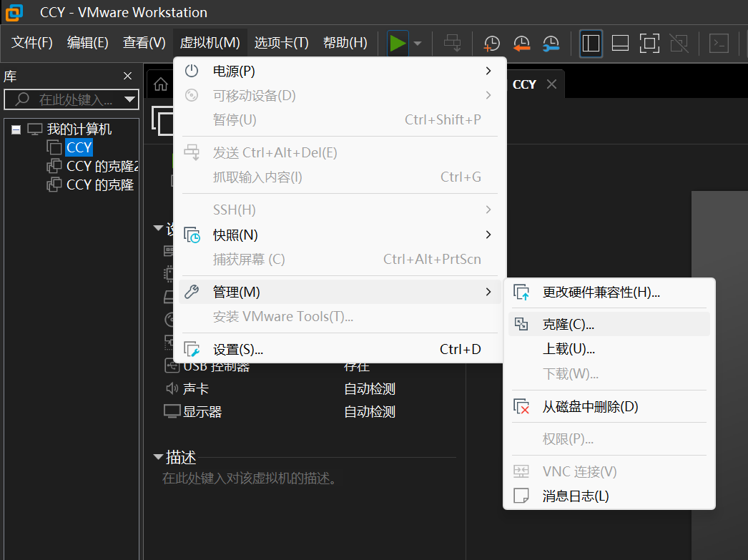Open the library search dropdown arrow
This screenshot has width=748, height=560.
(129, 99)
